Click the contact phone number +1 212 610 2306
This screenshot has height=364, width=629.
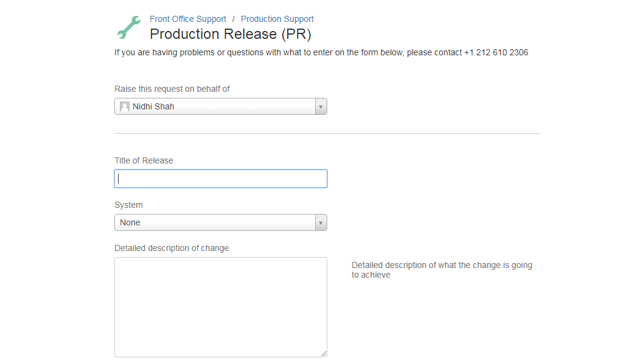pos(496,52)
